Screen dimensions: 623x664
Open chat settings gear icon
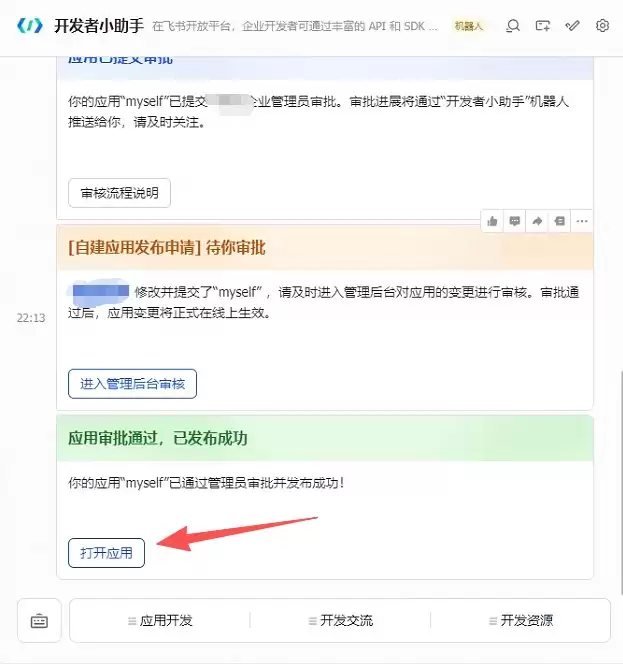tap(602, 26)
